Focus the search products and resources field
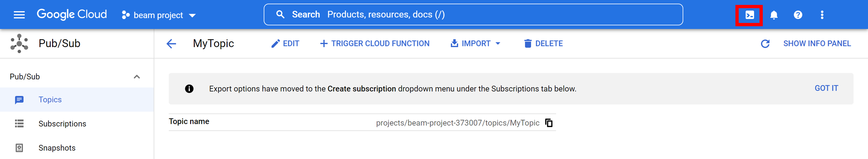The image size is (868, 159). click(473, 15)
